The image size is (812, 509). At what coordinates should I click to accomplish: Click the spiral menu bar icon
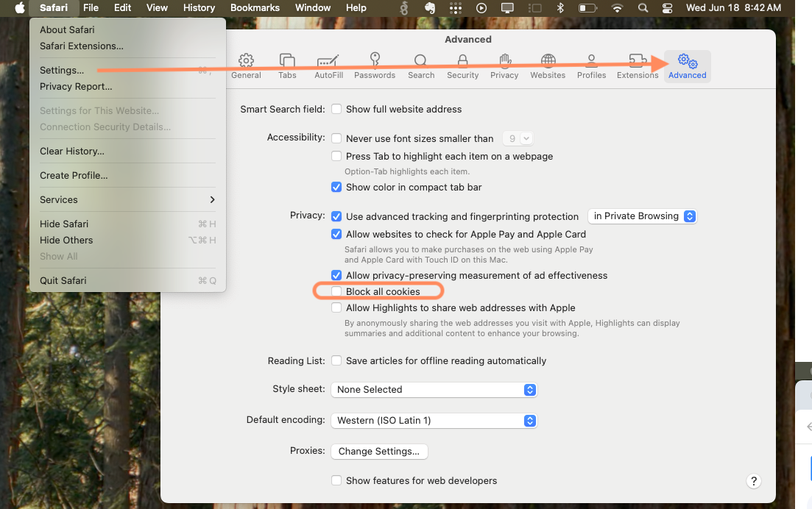(x=404, y=8)
